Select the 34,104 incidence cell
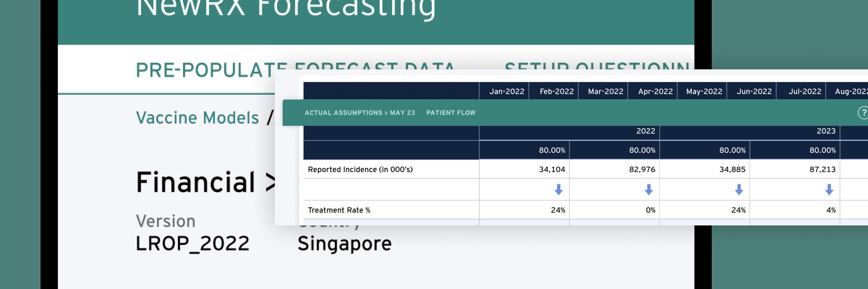Viewport: 868px width, 289px height. coord(524,169)
